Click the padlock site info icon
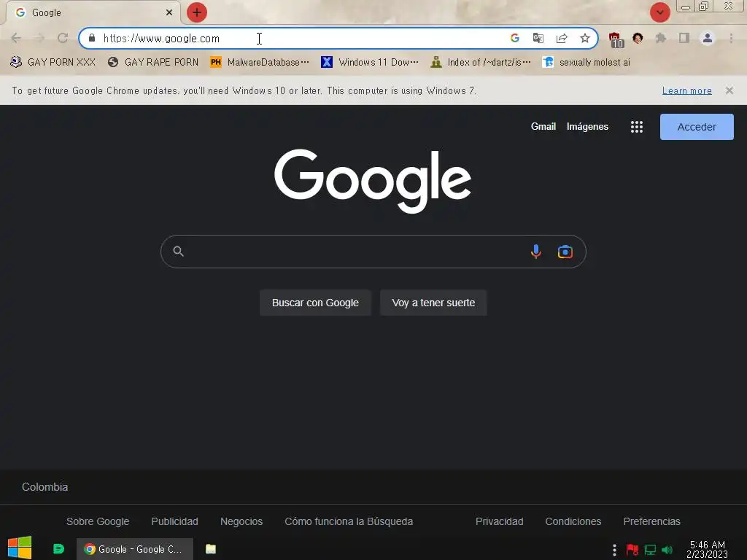The height and width of the screenshot is (560, 747). pos(92,38)
